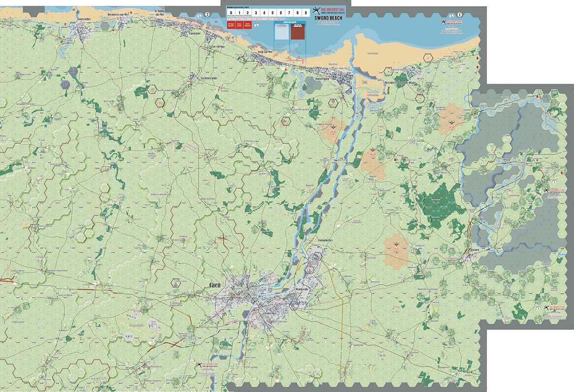574x392 pixels.
Task: Select box 3 on the defense track
Action: [256, 13]
